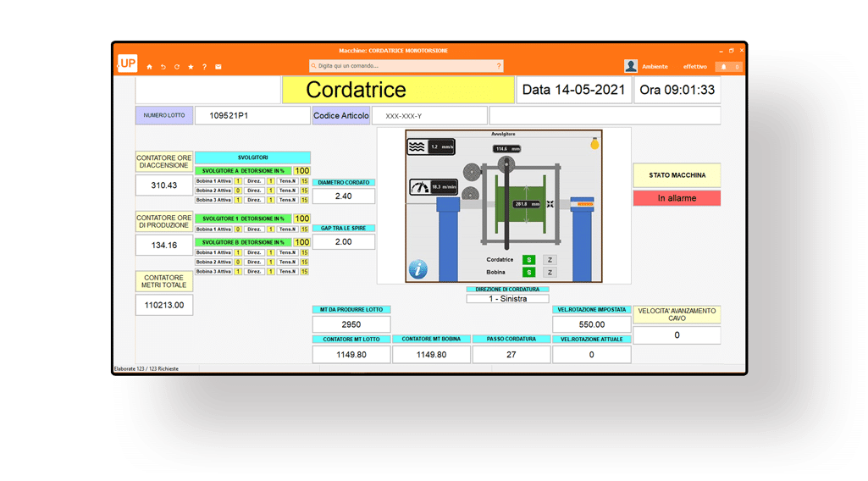The height and width of the screenshot is (481, 868).
Task: Click the blue info icon in diagram
Action: pyautogui.click(x=417, y=269)
